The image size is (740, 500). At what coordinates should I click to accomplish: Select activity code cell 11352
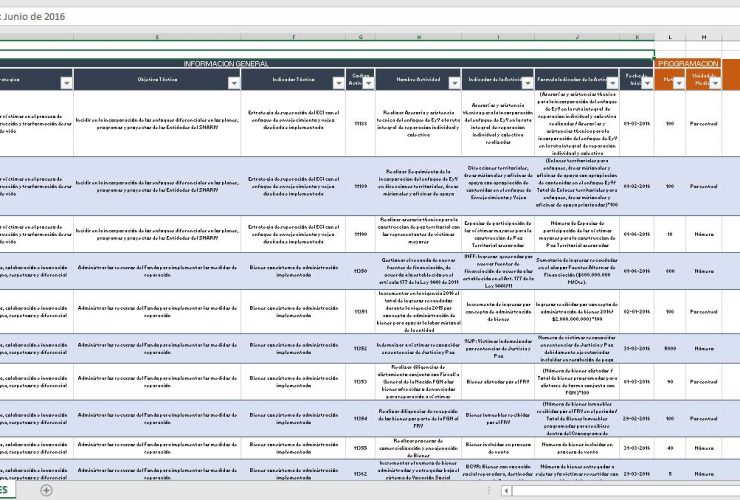[361, 348]
